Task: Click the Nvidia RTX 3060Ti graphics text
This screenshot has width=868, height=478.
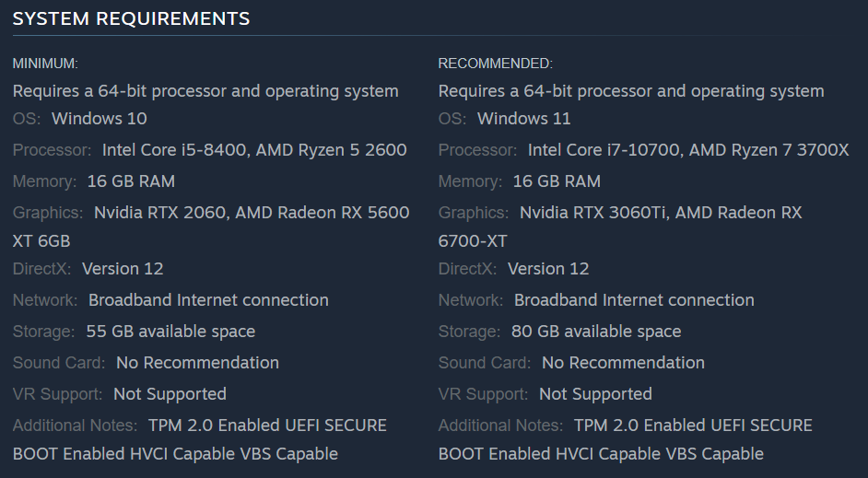Action: pyautogui.click(x=594, y=213)
